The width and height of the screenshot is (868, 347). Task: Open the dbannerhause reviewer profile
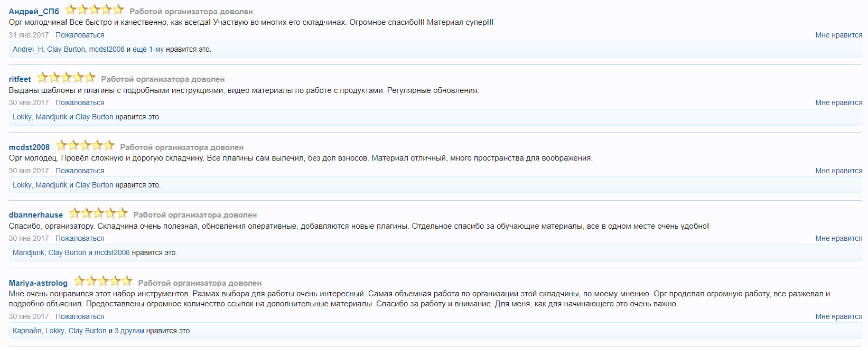click(x=36, y=215)
